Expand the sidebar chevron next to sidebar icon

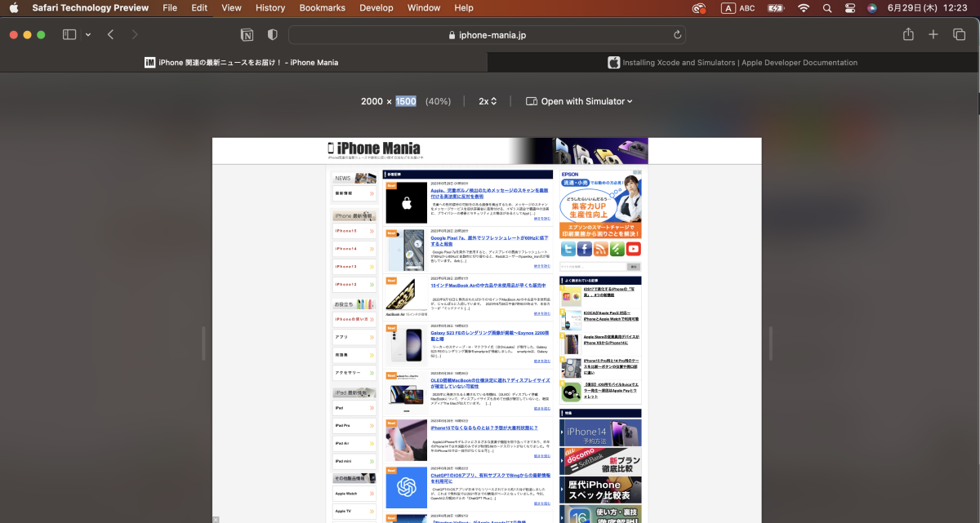(87, 34)
